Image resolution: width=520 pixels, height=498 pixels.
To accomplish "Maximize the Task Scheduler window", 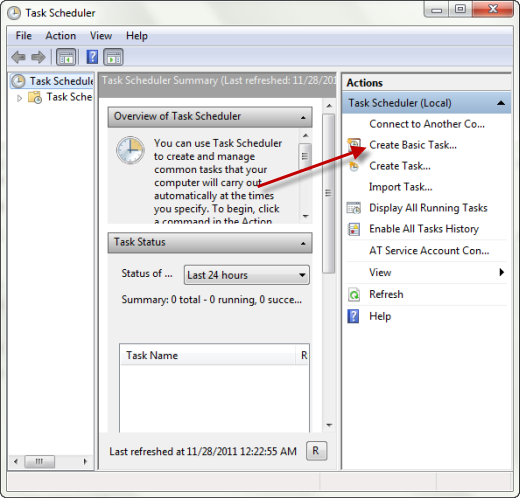I will tap(460, 10).
